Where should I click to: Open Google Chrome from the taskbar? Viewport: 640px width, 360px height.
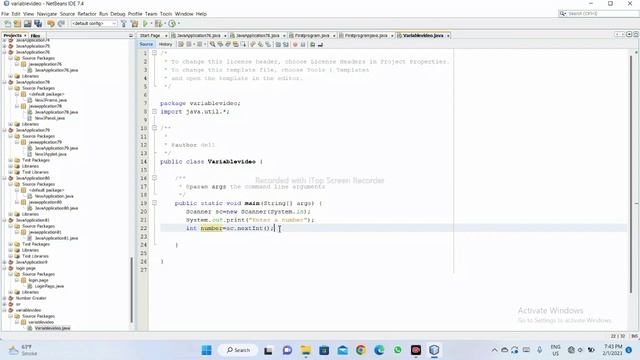(361, 350)
